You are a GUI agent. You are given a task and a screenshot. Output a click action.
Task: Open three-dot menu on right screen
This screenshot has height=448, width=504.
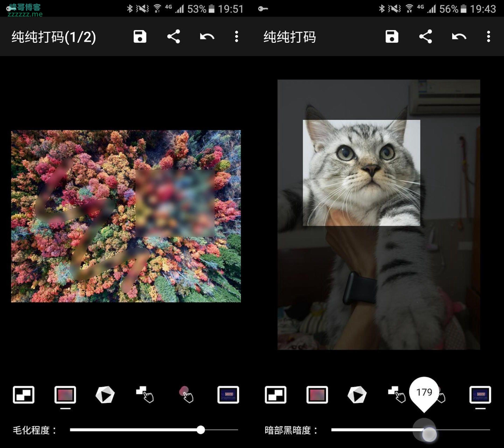click(x=488, y=37)
